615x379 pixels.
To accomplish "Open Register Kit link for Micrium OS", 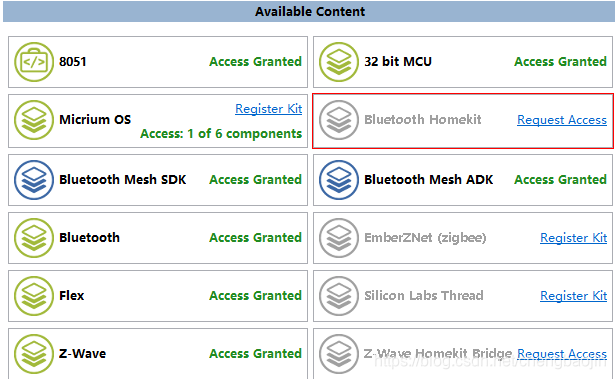I will coord(269,109).
